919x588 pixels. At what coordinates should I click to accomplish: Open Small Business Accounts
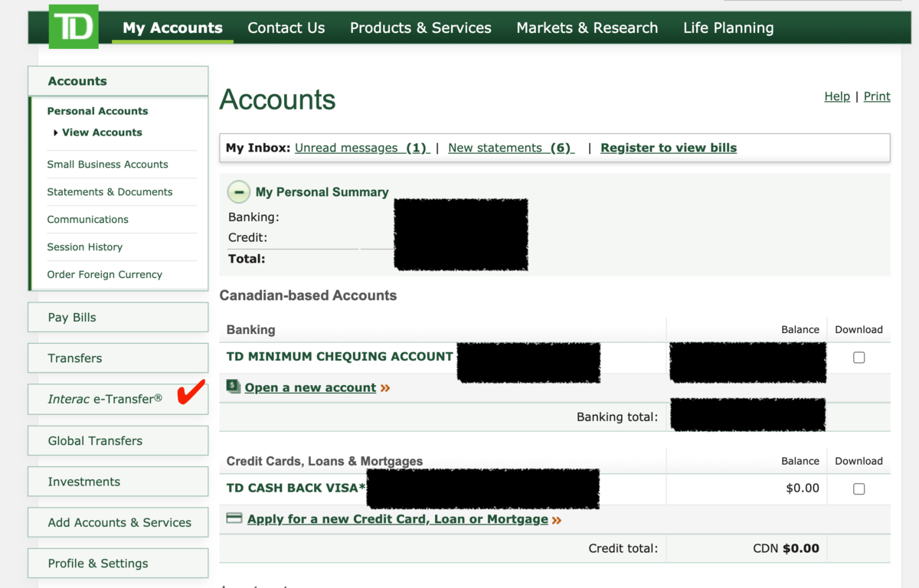(x=107, y=165)
